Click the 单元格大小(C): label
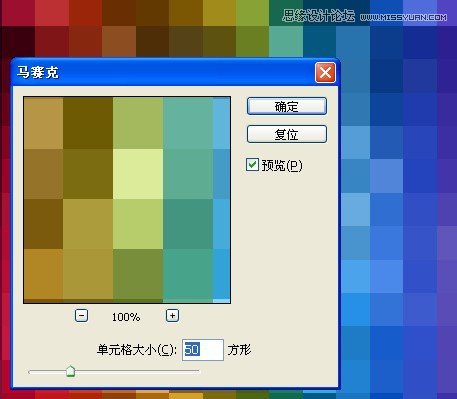Image resolution: width=457 pixels, height=399 pixels. click(137, 350)
